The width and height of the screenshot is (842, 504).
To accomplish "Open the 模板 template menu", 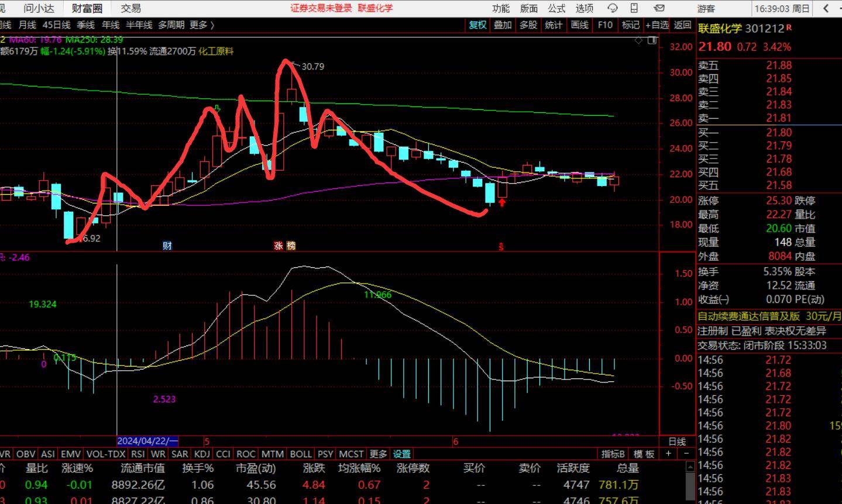I will click(644, 454).
